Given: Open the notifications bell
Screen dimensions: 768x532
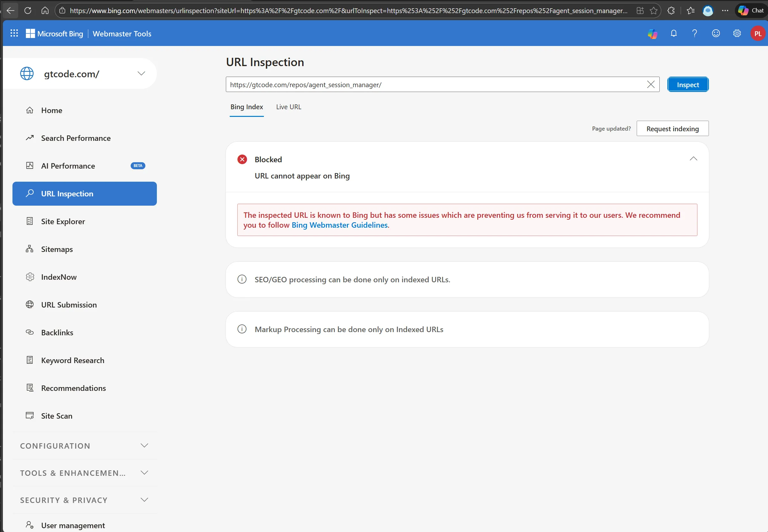Looking at the screenshot, I should (x=674, y=33).
